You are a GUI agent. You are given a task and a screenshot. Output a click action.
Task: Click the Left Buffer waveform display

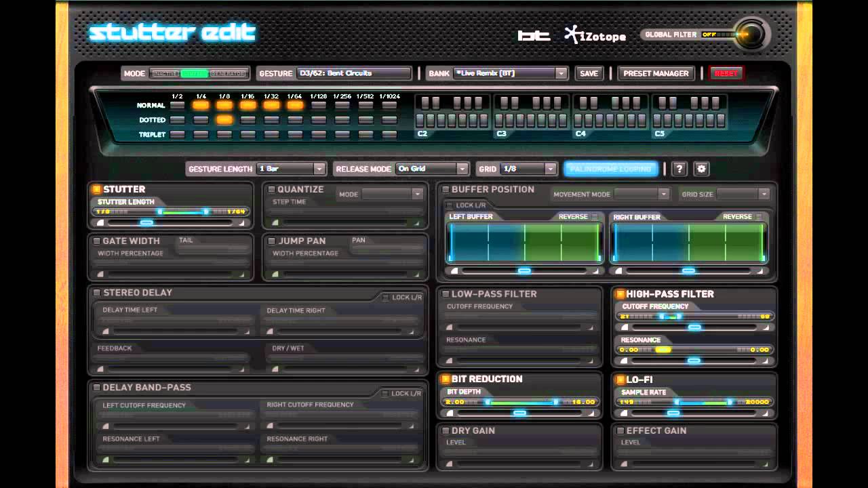(524, 242)
